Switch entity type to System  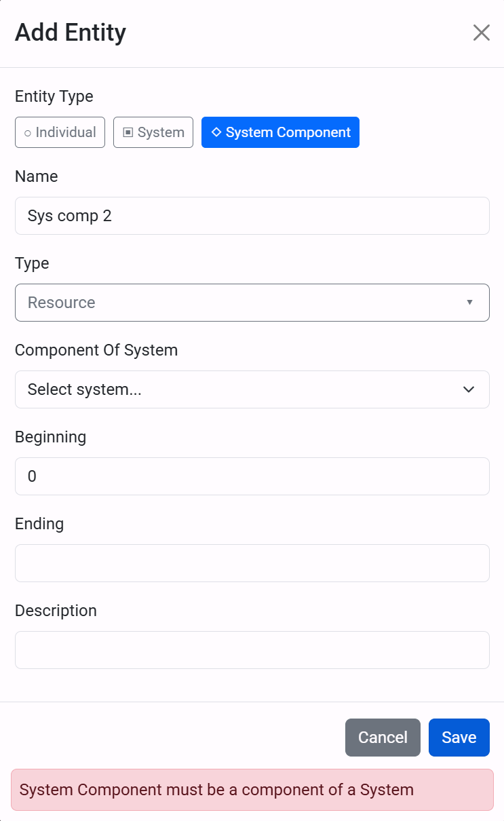click(153, 132)
